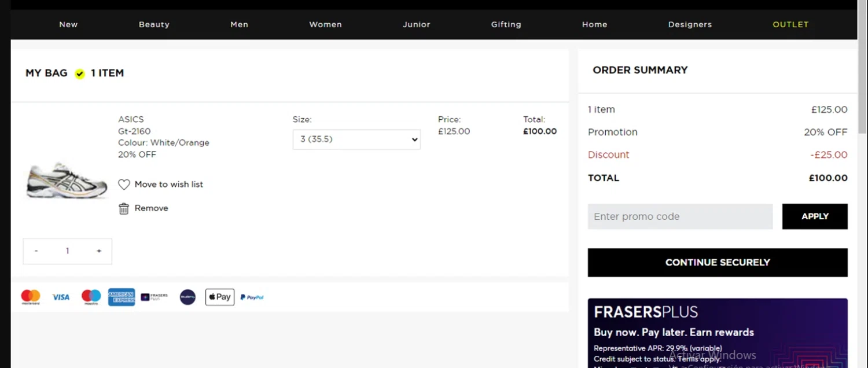
Task: Click the heart icon for wish list
Action: point(124,185)
